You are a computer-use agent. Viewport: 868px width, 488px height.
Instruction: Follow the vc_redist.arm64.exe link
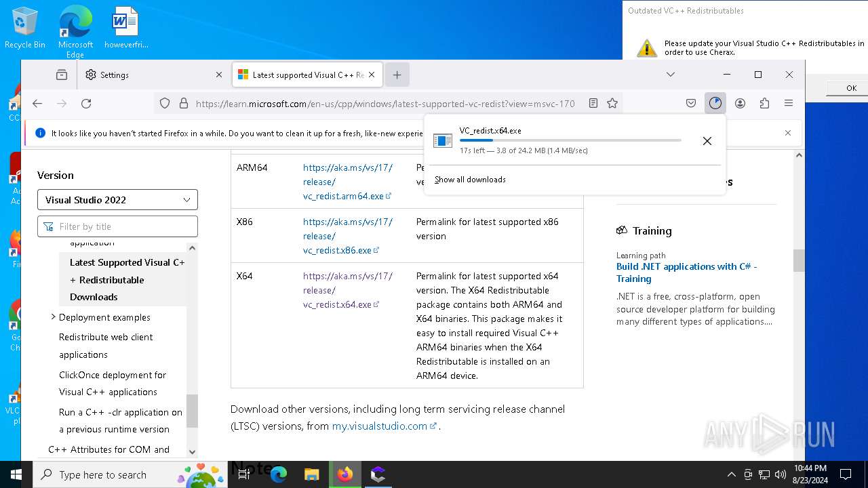pos(347,182)
